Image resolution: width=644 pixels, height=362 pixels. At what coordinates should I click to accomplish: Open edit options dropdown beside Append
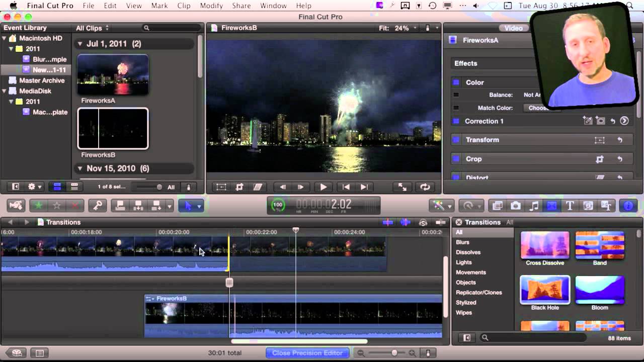[x=170, y=206]
